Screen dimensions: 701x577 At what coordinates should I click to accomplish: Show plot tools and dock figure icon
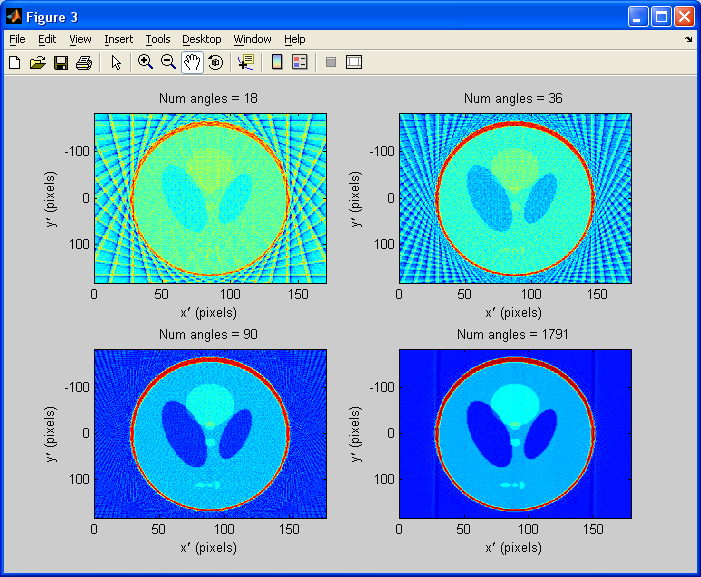pos(354,62)
